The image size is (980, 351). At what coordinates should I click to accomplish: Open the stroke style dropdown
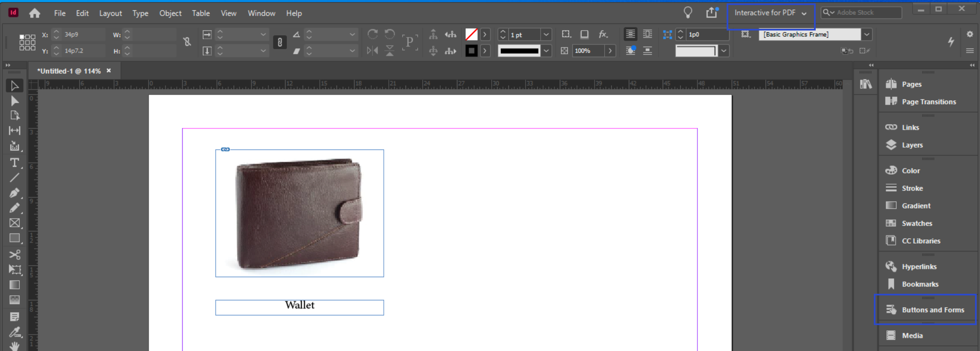point(546,51)
